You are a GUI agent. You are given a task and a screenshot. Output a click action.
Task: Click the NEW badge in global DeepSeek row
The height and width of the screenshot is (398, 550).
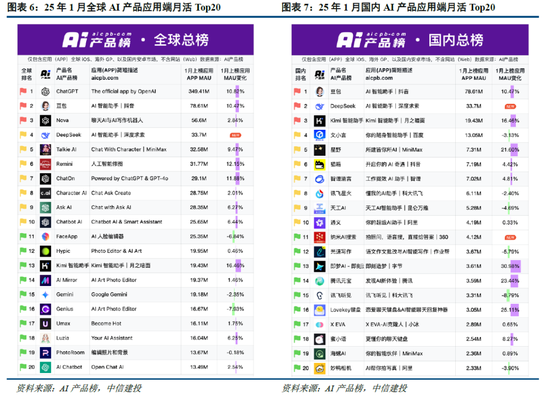pos(235,135)
